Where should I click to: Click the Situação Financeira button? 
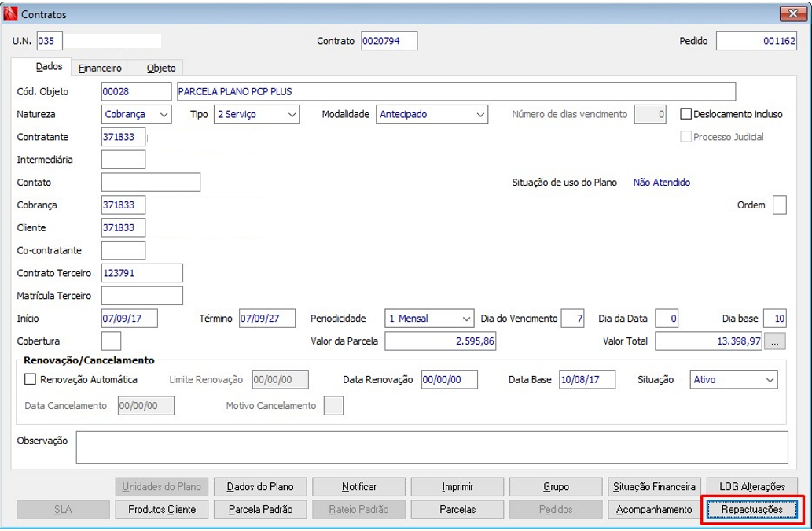click(x=654, y=486)
